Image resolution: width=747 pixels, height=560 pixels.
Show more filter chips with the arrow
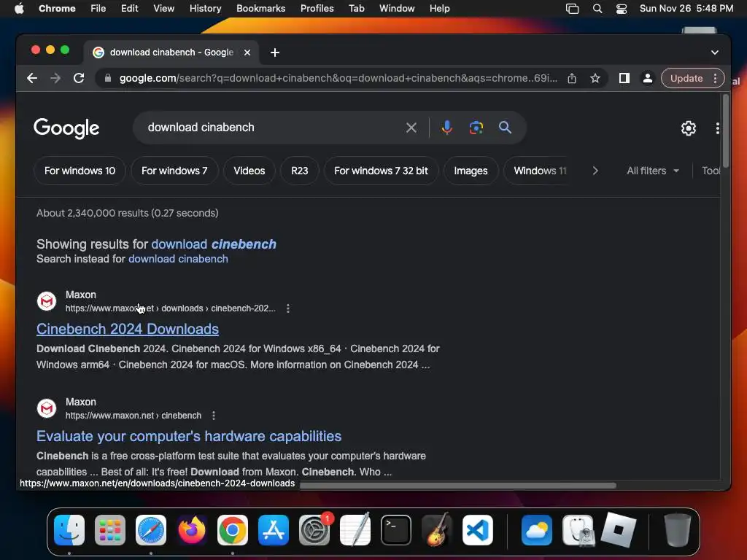(x=595, y=171)
